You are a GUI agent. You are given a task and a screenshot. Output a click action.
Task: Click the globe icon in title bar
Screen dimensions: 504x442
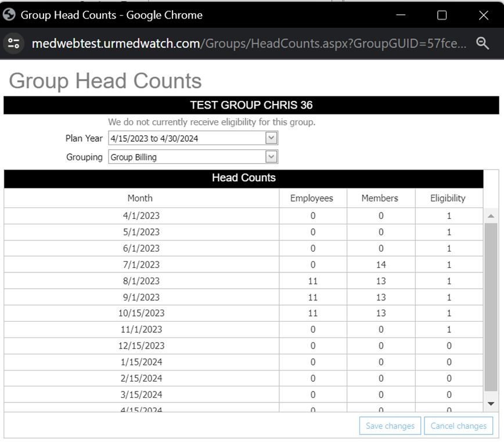point(9,15)
